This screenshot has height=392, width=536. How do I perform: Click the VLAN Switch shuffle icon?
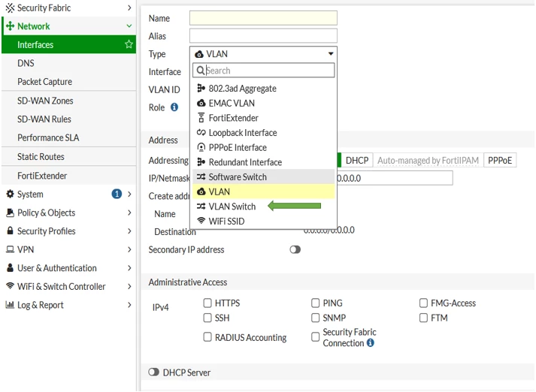point(201,207)
